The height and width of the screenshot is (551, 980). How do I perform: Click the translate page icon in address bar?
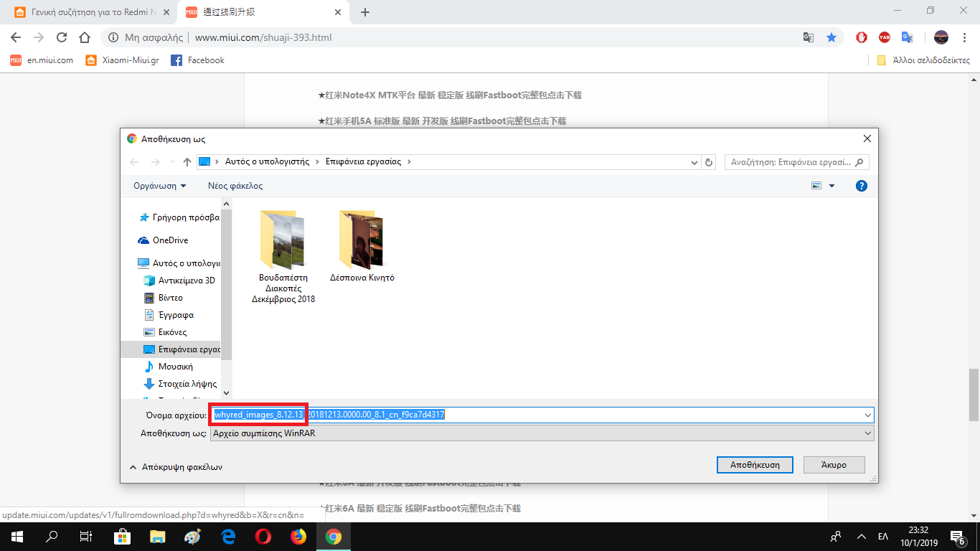pos(809,37)
